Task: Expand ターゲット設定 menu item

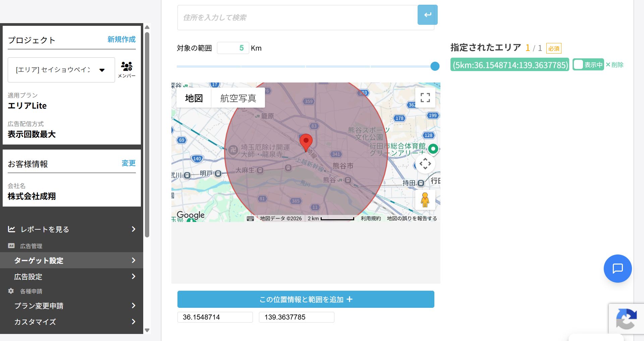Action: 72,261
